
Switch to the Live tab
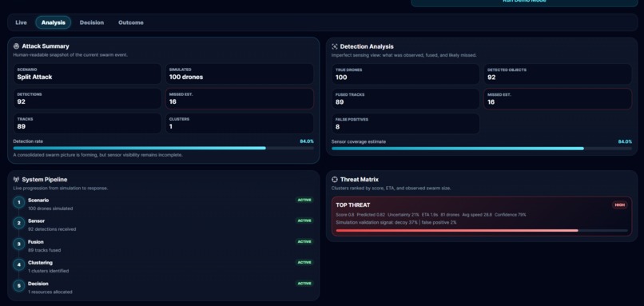coord(21,22)
